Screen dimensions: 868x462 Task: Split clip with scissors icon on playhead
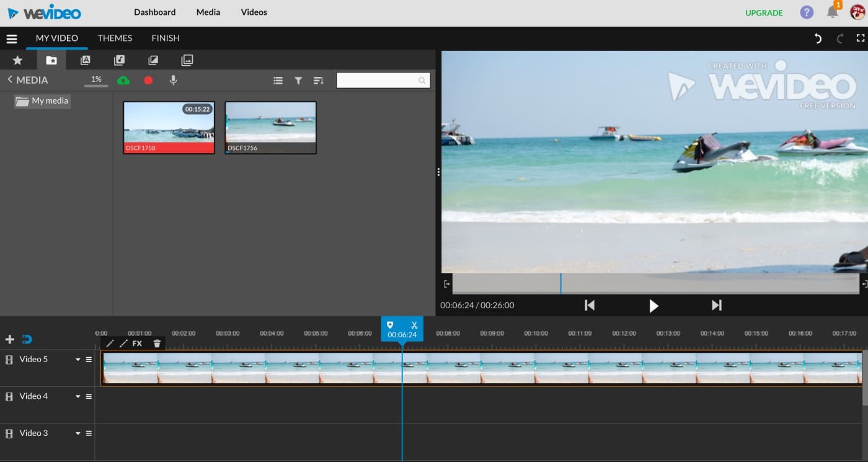(x=414, y=325)
